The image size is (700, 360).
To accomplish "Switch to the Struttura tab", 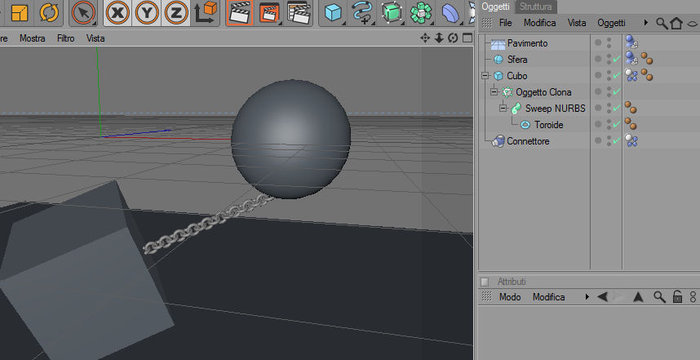I will [x=535, y=7].
